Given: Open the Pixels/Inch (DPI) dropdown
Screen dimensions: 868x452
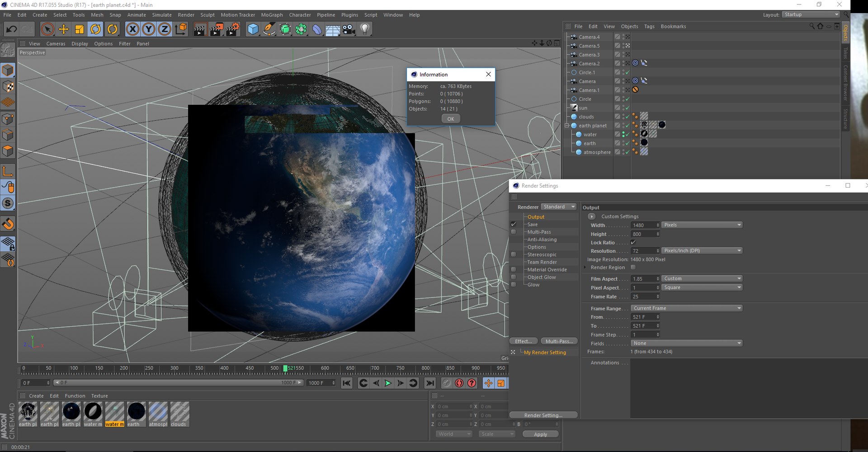Looking at the screenshot, I should coord(702,250).
